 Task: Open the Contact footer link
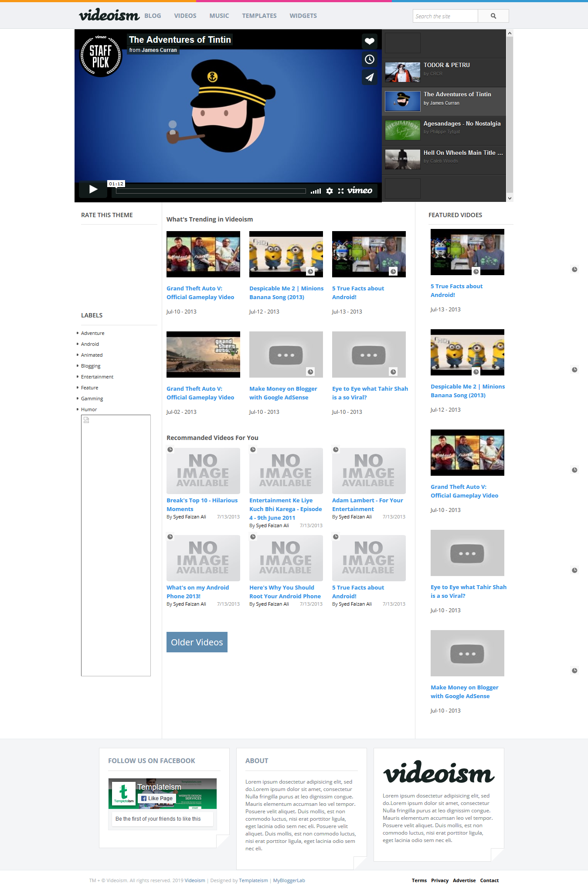click(489, 880)
